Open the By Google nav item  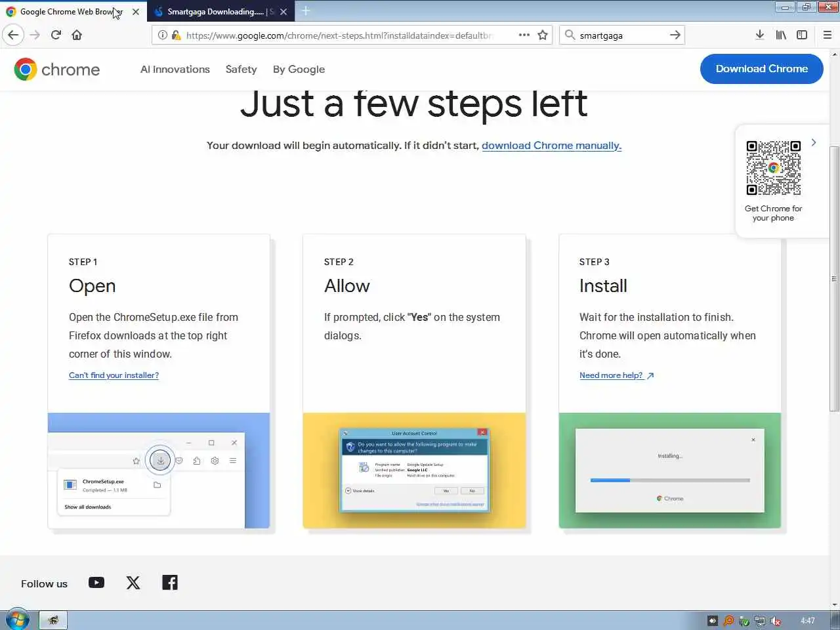point(299,70)
